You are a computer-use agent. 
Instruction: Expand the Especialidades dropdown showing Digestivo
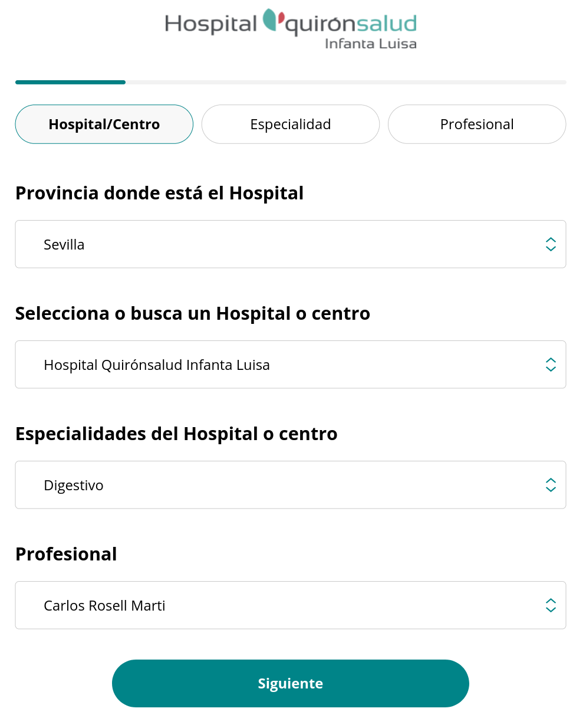pyautogui.click(x=291, y=485)
